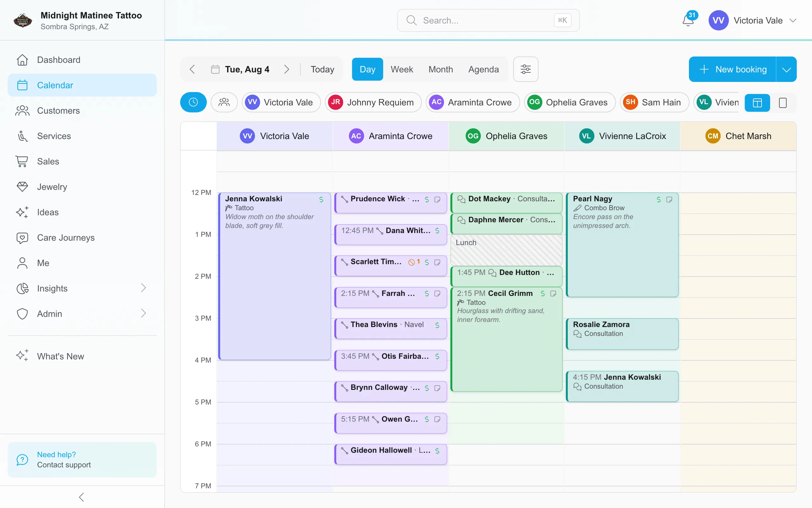Toggle the Sam Hain staff filter chip
Screen dimensions: 812x508
click(x=654, y=102)
